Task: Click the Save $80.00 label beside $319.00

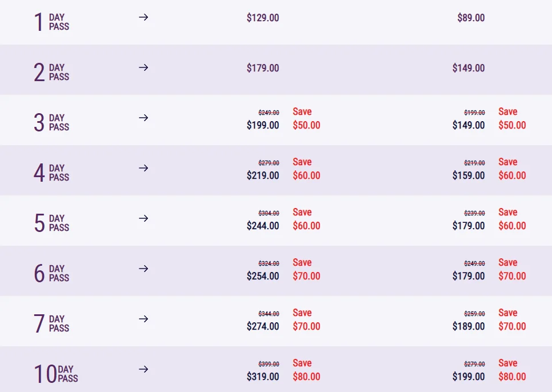Action: tap(307, 370)
